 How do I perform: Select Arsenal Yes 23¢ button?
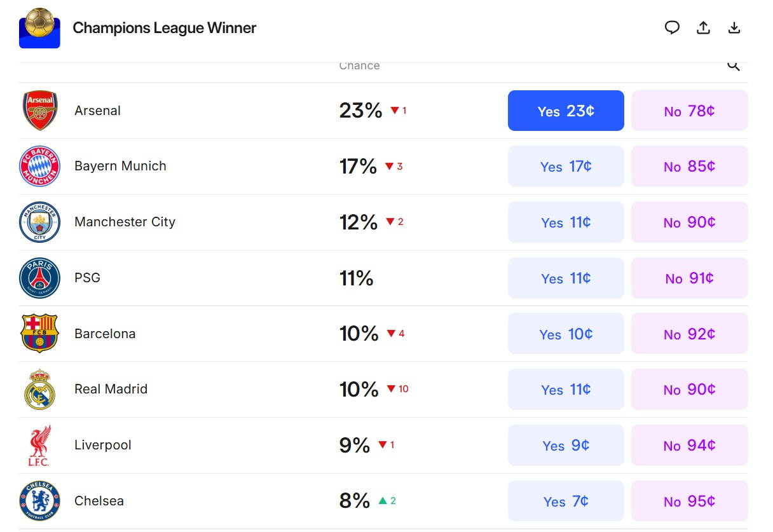[566, 111]
